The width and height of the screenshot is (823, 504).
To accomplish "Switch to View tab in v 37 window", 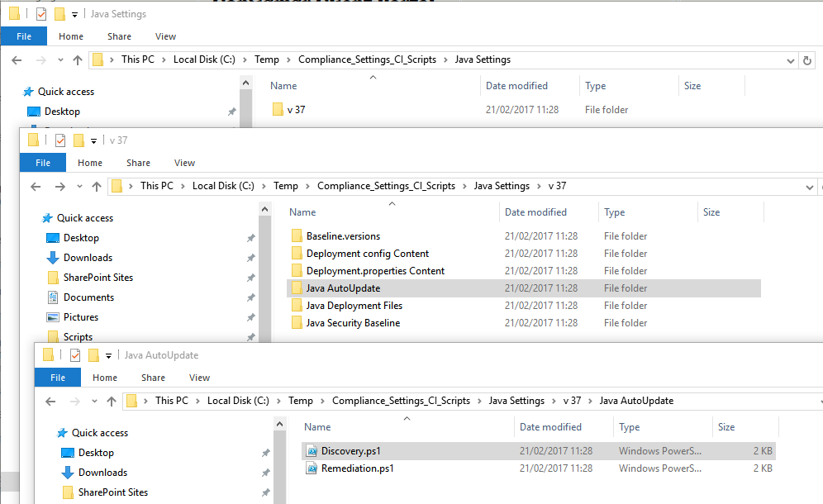I will click(x=184, y=163).
